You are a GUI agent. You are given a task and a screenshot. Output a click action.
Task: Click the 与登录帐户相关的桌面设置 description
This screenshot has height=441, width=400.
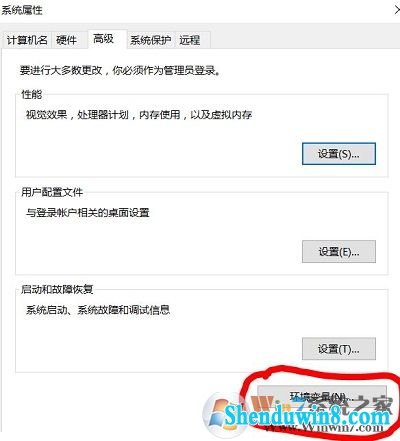88,212
